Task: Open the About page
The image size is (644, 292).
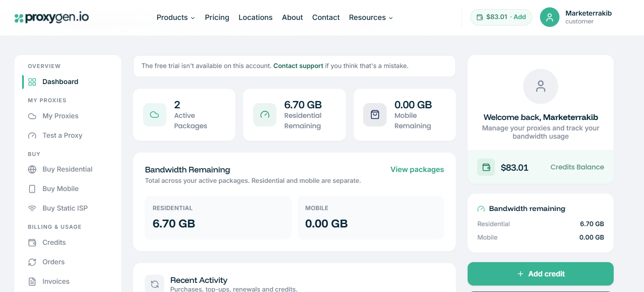Action: click(293, 17)
